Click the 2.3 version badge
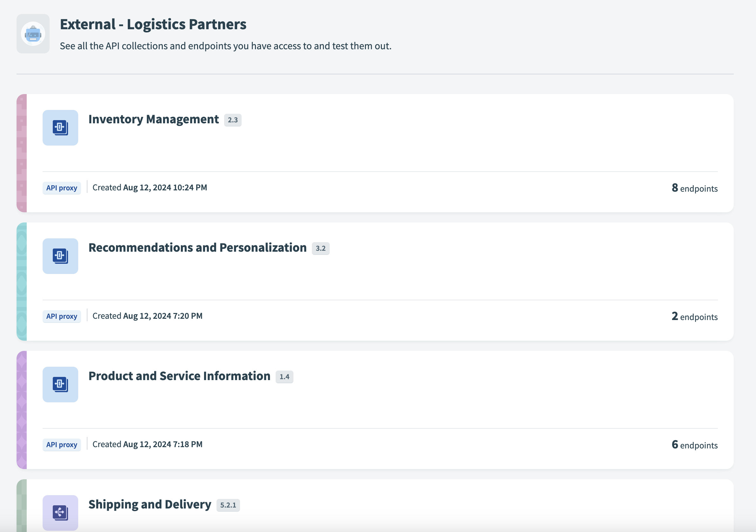Viewport: 756px width, 532px height. coord(232,120)
